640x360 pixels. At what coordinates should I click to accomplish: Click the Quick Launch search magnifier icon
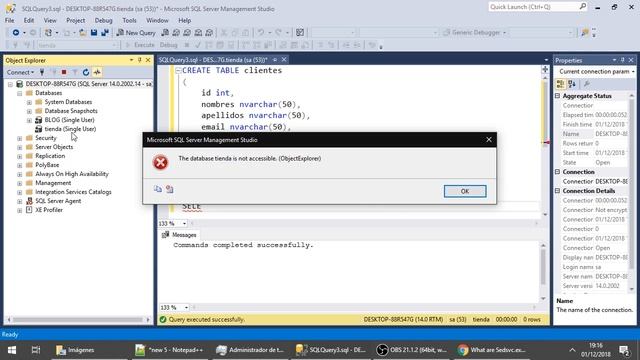click(x=582, y=7)
